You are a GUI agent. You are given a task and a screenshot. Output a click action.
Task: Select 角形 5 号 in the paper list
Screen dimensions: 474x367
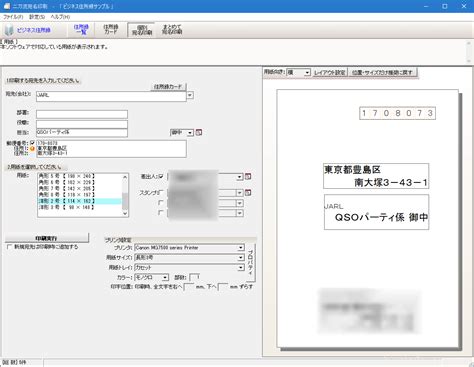click(79, 176)
